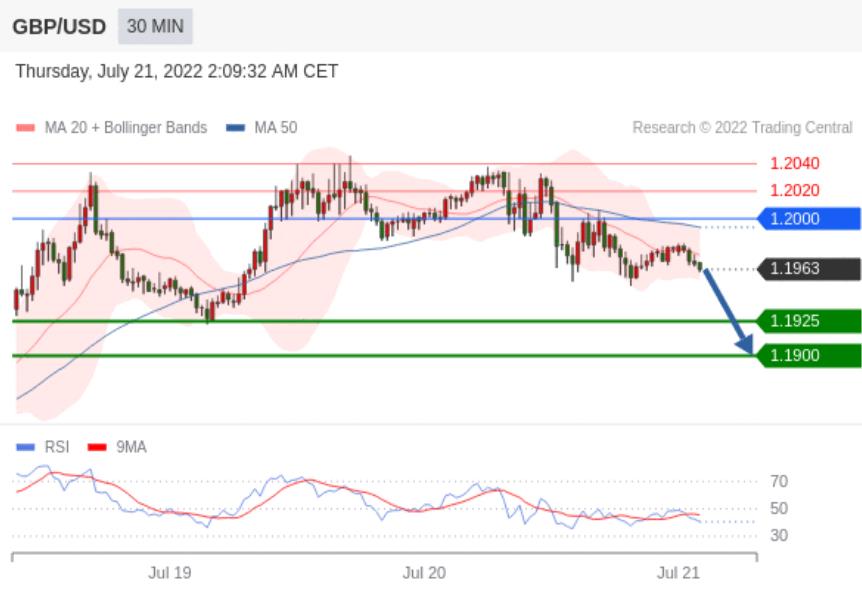Click the RSI blue legend swatch
This screenshot has height=590, width=862.
(x=25, y=448)
